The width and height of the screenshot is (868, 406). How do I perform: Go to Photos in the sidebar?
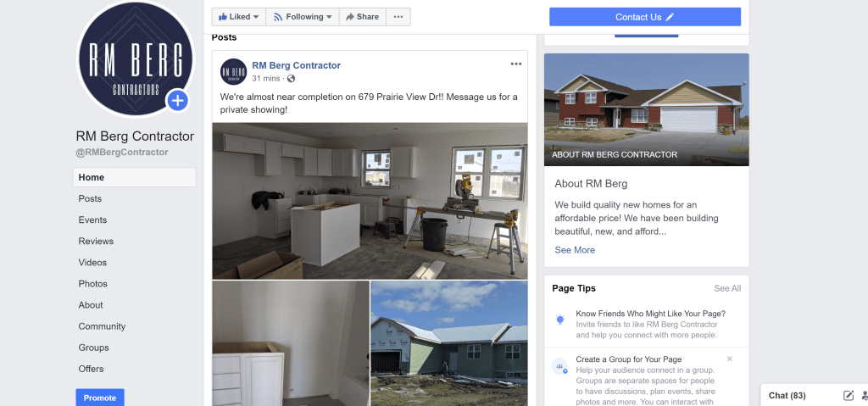pos(92,284)
